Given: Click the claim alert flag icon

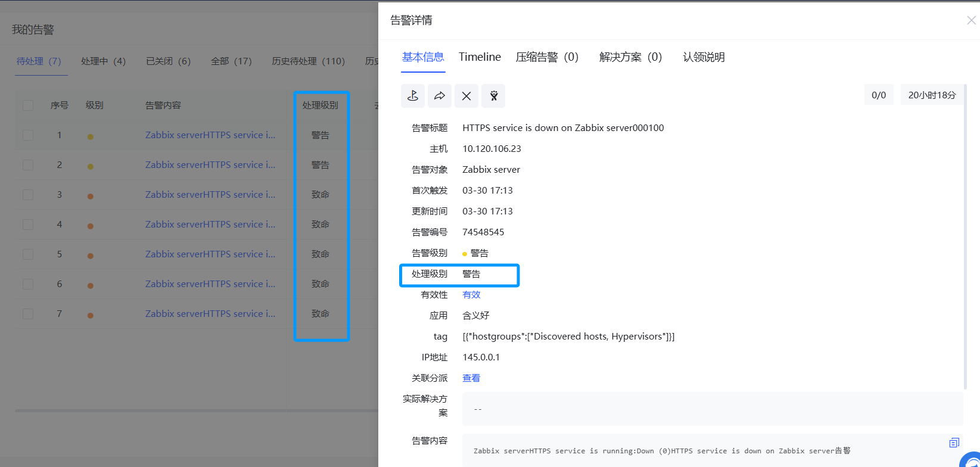Looking at the screenshot, I should (x=413, y=96).
